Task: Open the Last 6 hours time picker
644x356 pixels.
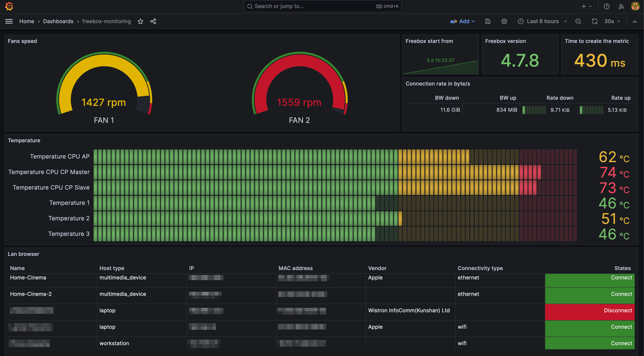Action: click(542, 21)
